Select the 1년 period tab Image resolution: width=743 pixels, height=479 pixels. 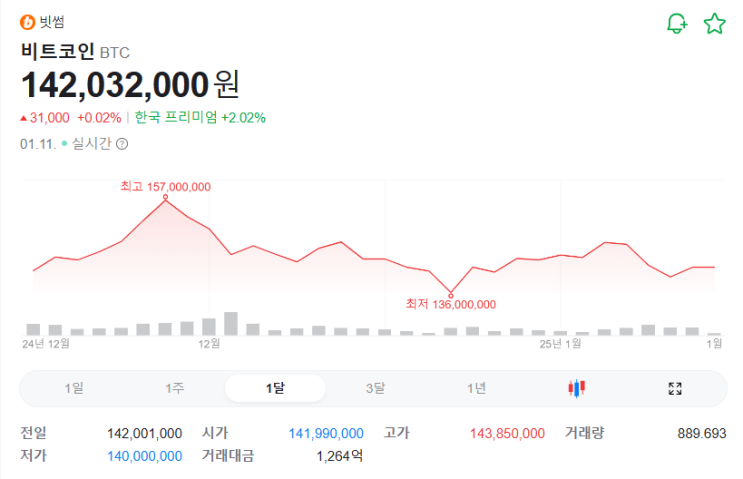(476, 389)
